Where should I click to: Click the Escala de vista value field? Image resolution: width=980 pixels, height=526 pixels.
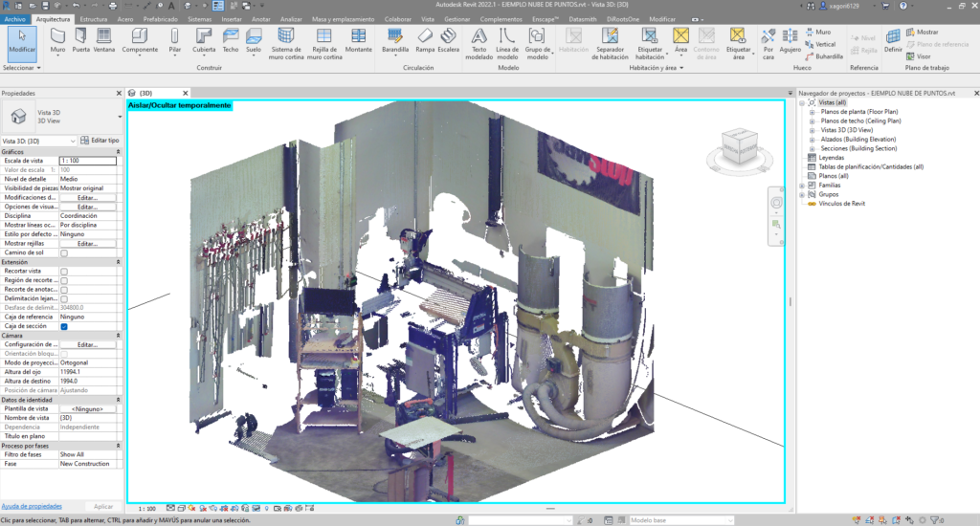click(88, 161)
